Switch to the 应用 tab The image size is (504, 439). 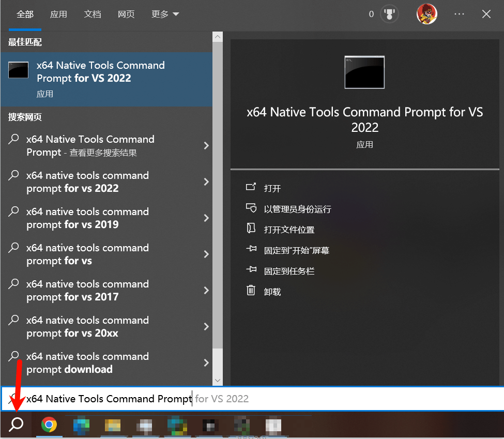coord(58,14)
